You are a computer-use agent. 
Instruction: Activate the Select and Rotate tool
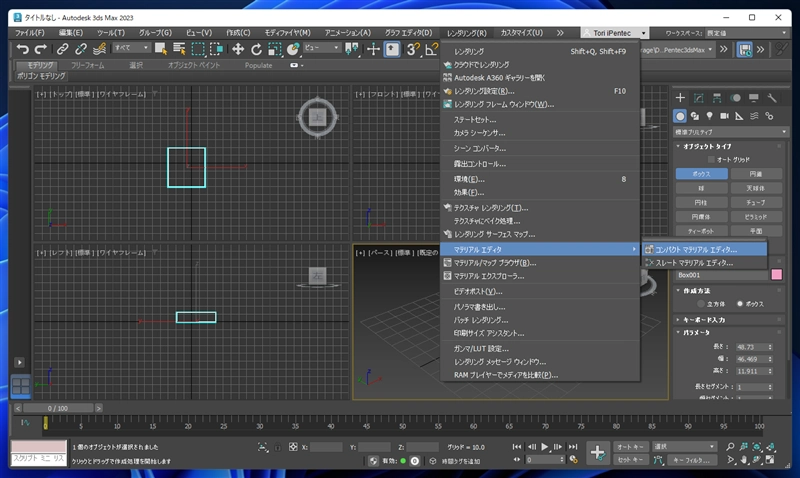click(256, 49)
